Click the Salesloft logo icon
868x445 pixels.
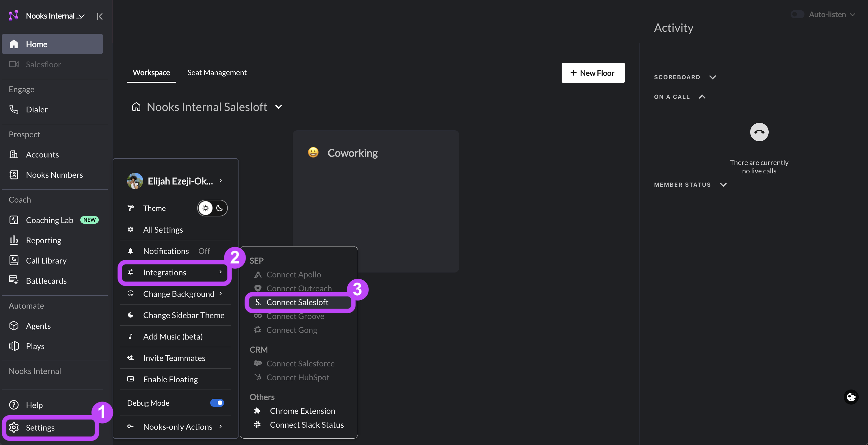pos(258,302)
